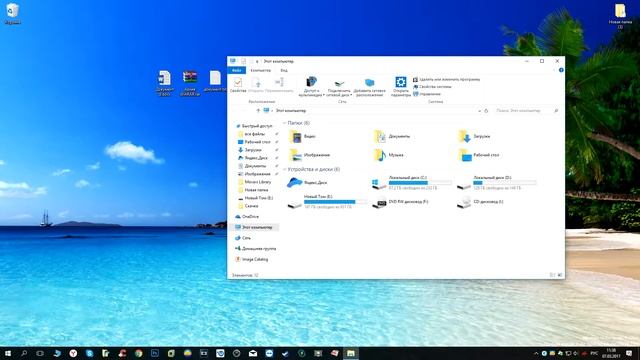Select Этот компьютер in navigation pane
The height and width of the screenshot is (360, 640).
click(x=254, y=227)
